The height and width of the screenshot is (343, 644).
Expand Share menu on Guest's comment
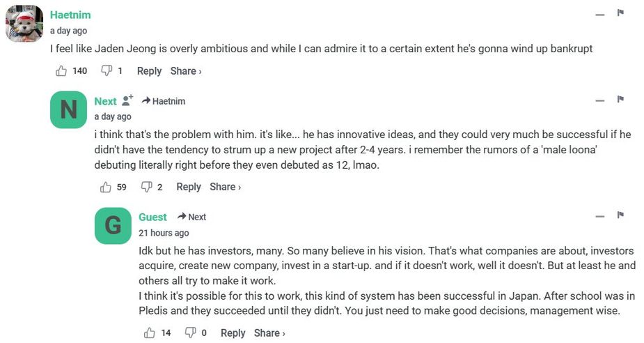(269, 333)
